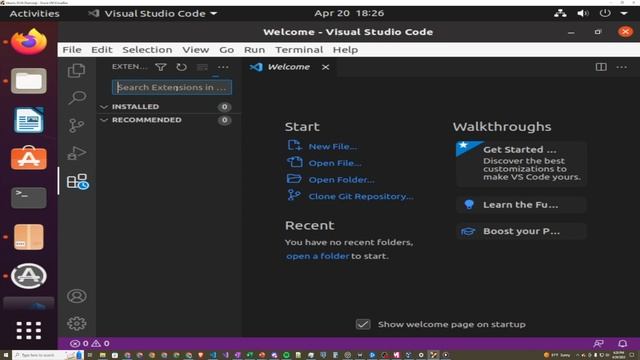Open the Manage gear icon
The image size is (640, 360).
[x=77, y=324]
